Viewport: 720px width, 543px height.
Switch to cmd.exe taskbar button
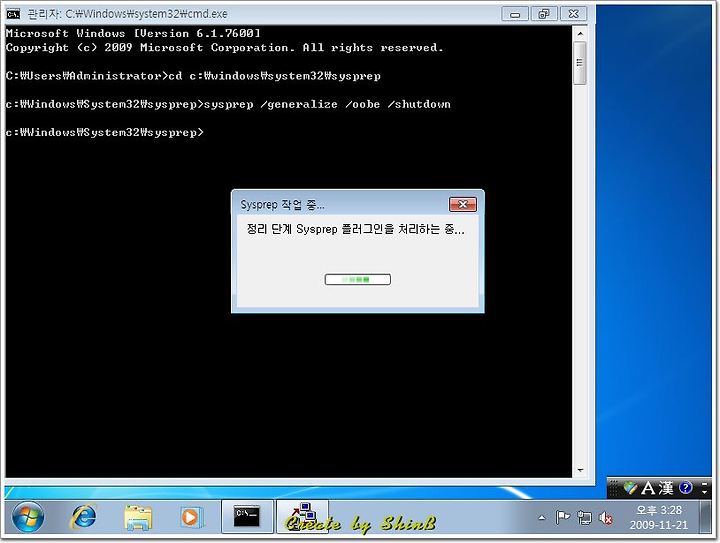click(247, 517)
